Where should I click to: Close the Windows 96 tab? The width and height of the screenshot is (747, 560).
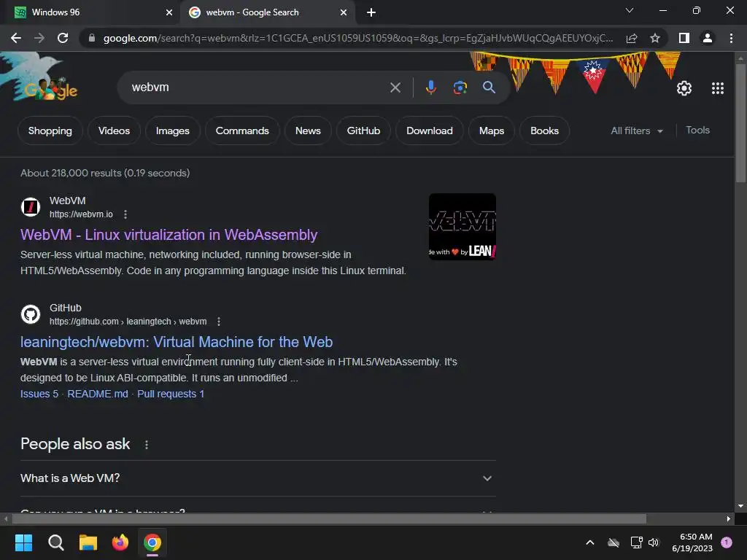[169, 12]
